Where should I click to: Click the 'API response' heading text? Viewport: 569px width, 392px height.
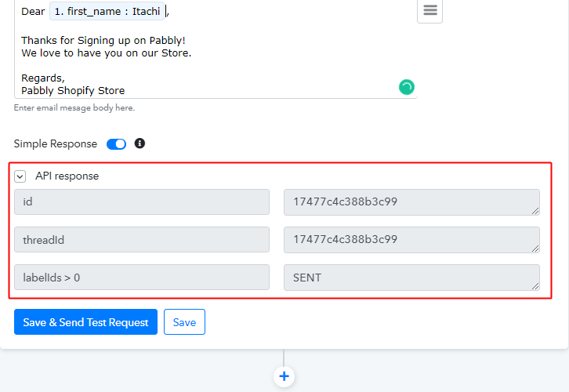coord(67,176)
